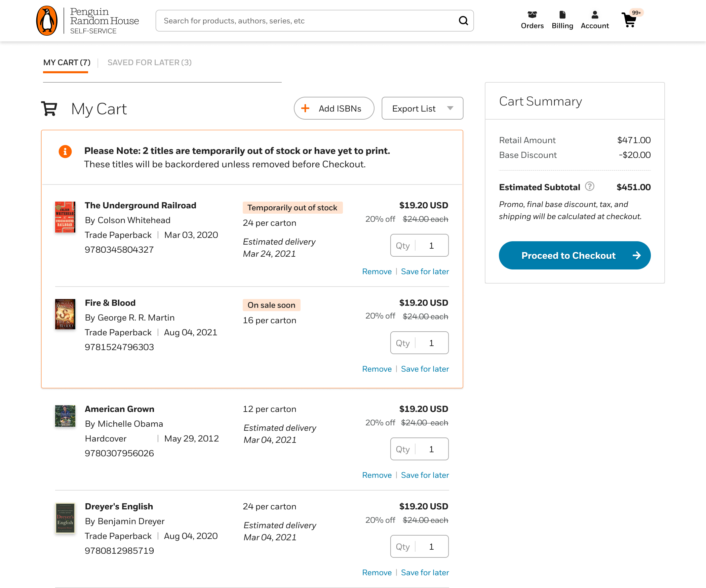
Task: Click Proceed to Checkout button
Action: click(x=575, y=255)
